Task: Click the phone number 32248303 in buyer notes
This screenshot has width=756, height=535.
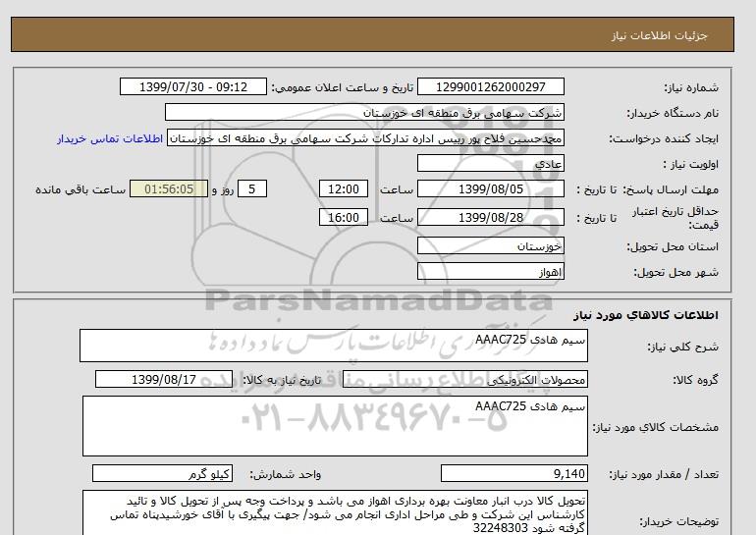Action: point(501,528)
